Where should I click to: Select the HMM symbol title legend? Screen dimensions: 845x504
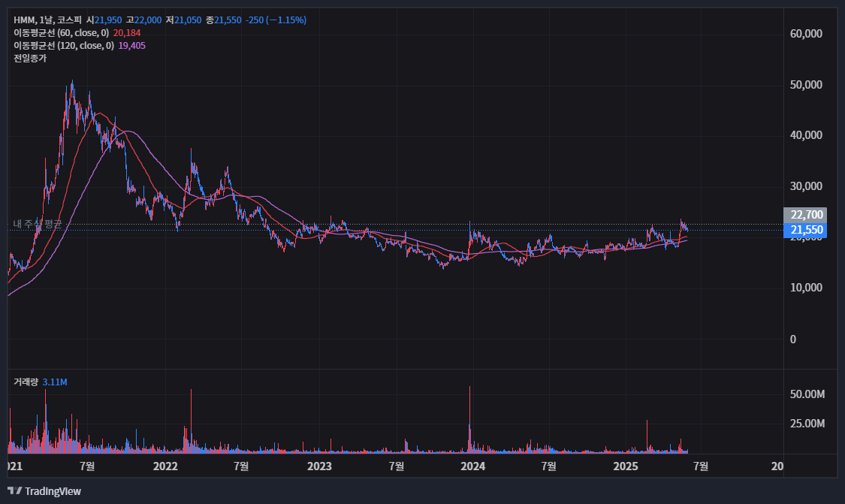click(47, 20)
